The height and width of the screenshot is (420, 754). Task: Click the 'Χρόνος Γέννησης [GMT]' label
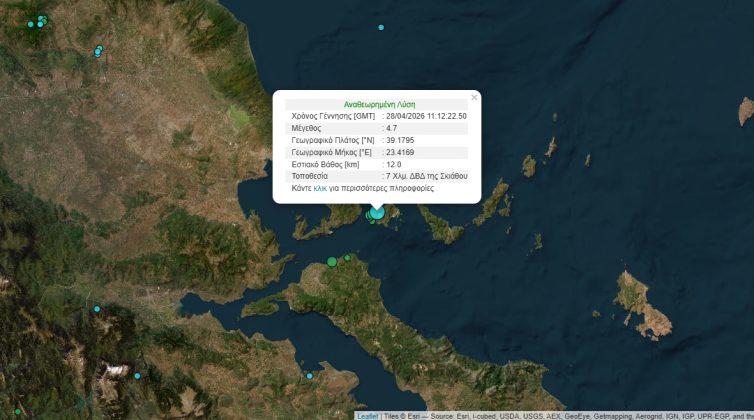333,116
